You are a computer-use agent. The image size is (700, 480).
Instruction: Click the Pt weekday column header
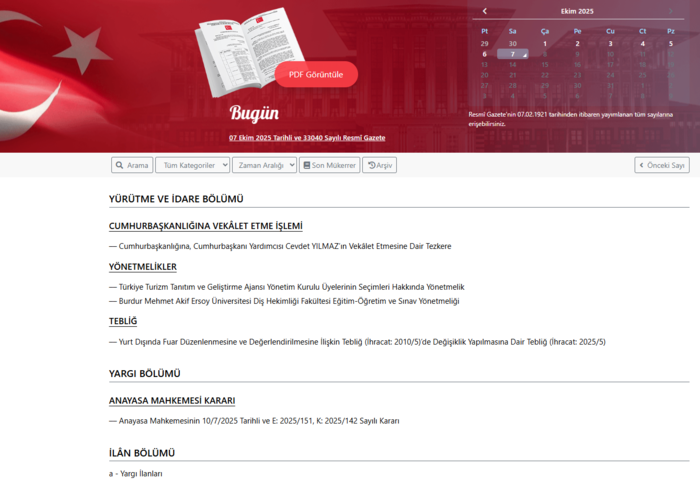pos(484,31)
